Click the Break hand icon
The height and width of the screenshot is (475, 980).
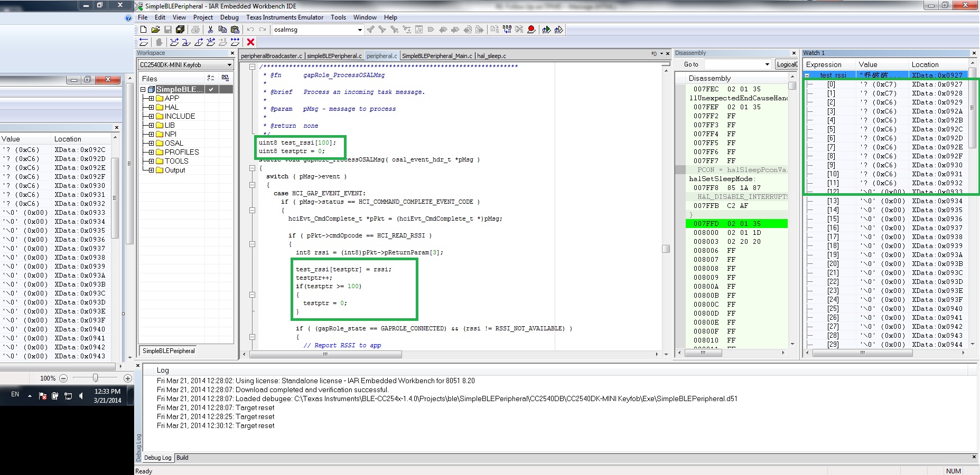(159, 42)
